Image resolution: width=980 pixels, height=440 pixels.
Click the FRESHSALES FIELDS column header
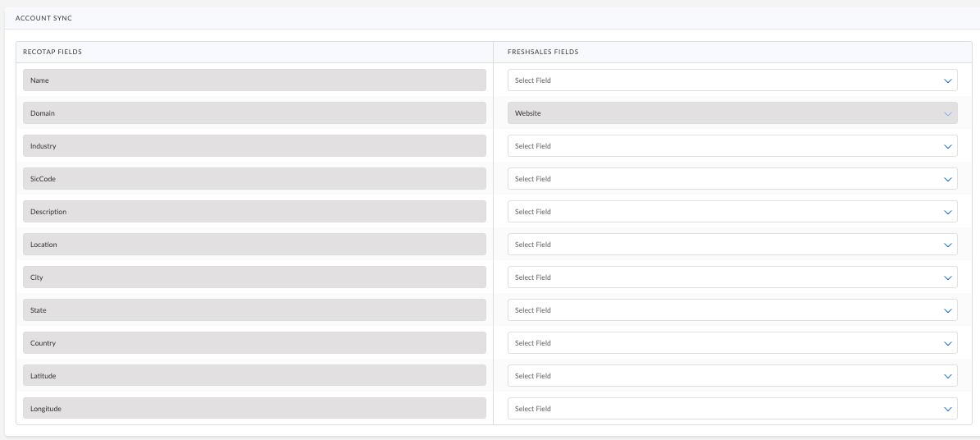(543, 52)
